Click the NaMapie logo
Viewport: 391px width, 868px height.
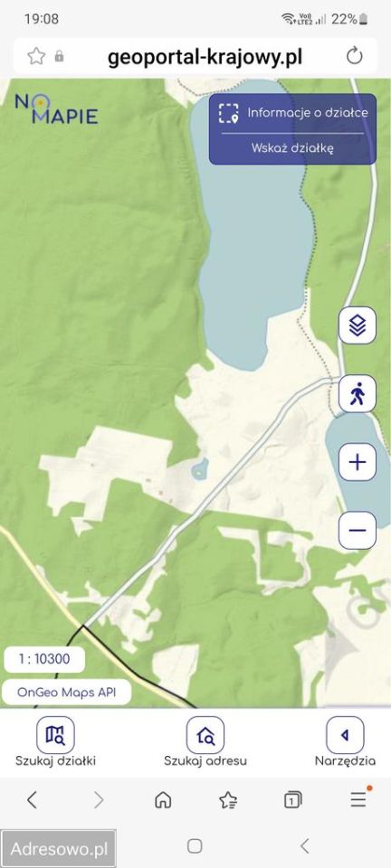tap(56, 109)
